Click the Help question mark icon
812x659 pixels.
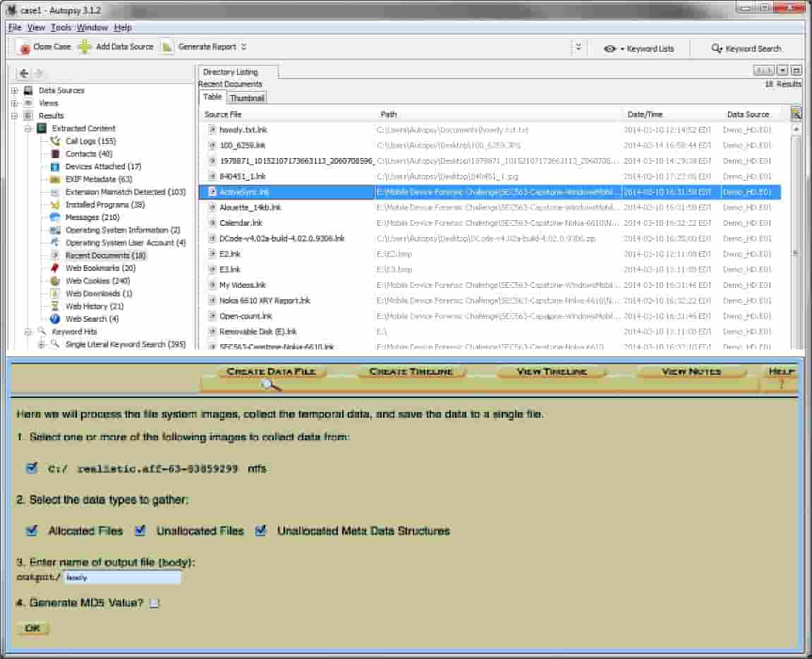point(781,385)
